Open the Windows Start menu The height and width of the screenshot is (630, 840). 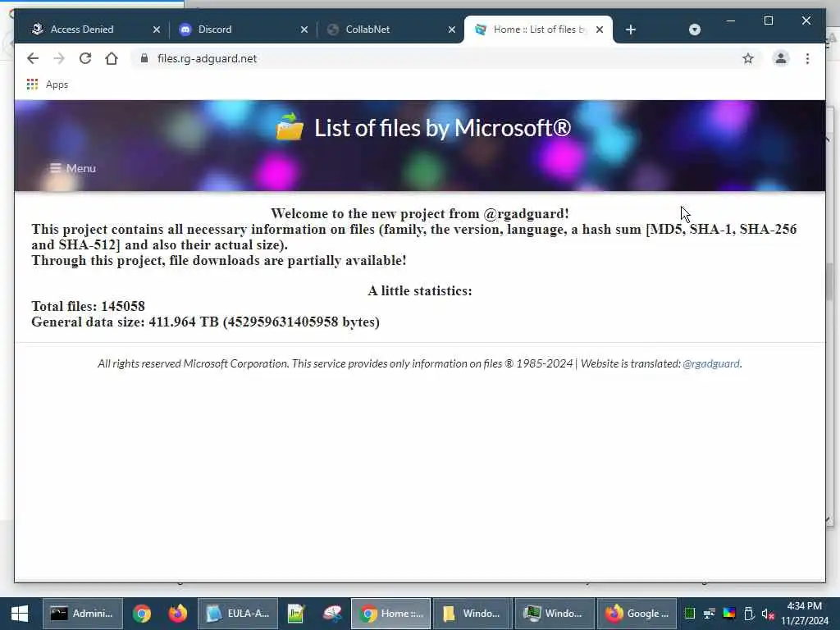20,614
